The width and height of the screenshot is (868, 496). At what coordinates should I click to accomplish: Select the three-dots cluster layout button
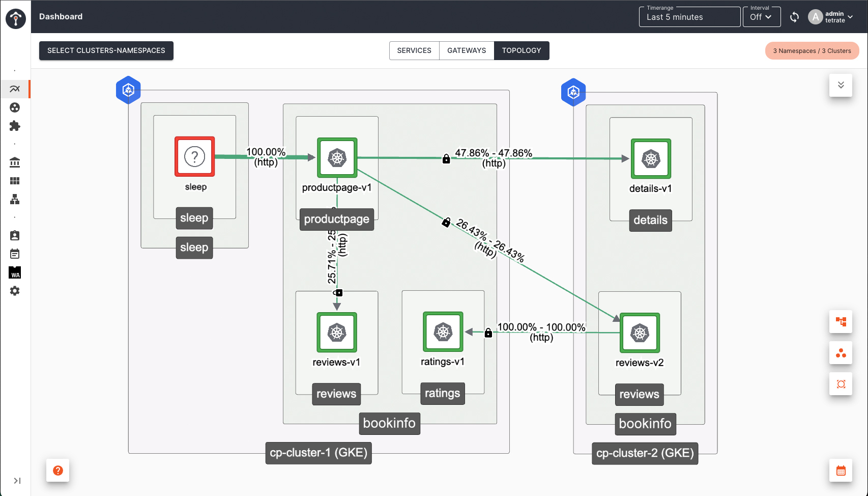tap(841, 353)
